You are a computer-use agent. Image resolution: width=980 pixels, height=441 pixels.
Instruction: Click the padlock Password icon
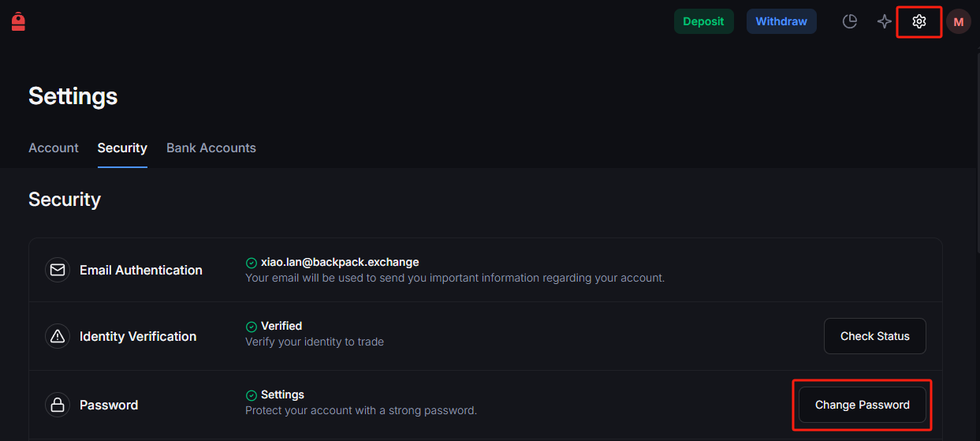pos(58,405)
